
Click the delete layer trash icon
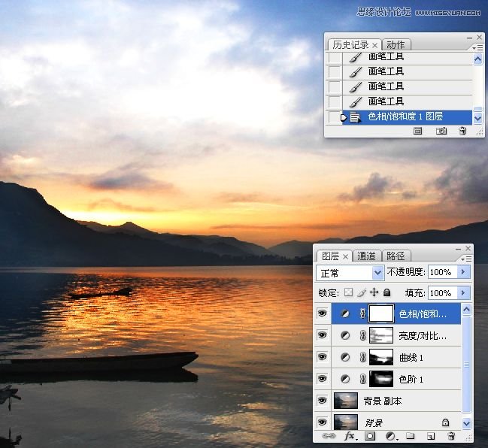[451, 436]
